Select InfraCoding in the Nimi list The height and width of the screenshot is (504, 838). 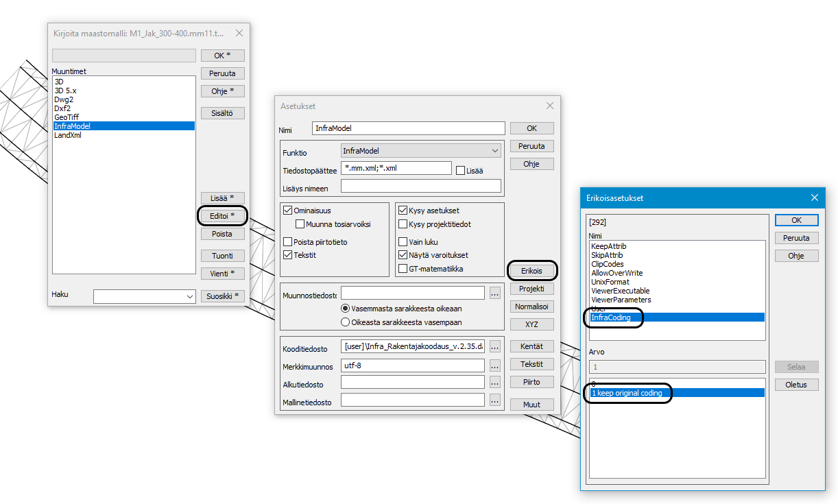coord(610,317)
